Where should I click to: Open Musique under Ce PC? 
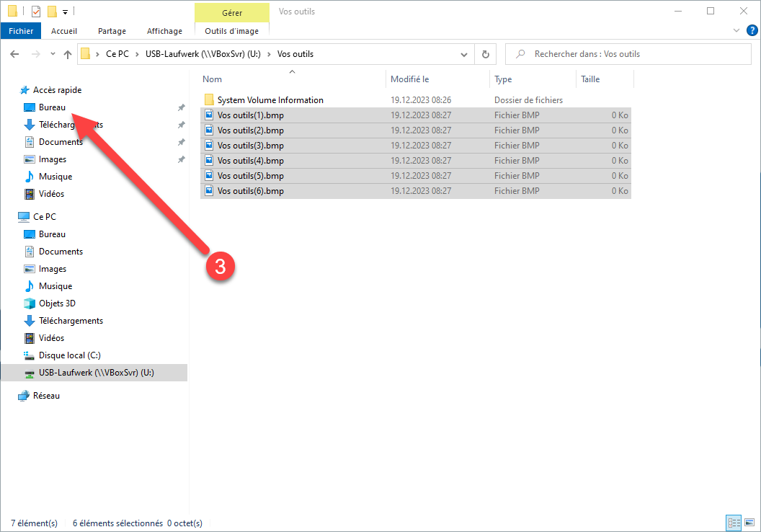(x=55, y=286)
